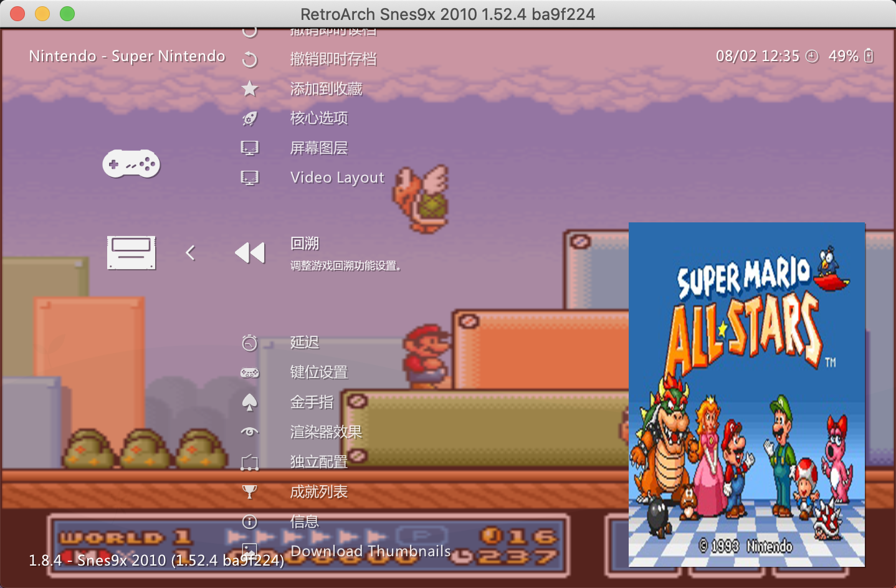Select the rewind (回溯) double-arrow icon
The image size is (896, 588).
pos(249,252)
